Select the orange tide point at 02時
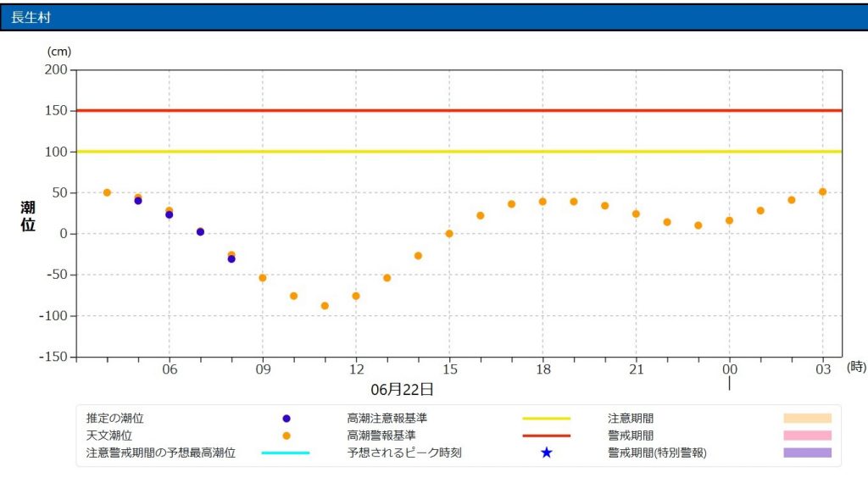868x483 pixels. [792, 200]
